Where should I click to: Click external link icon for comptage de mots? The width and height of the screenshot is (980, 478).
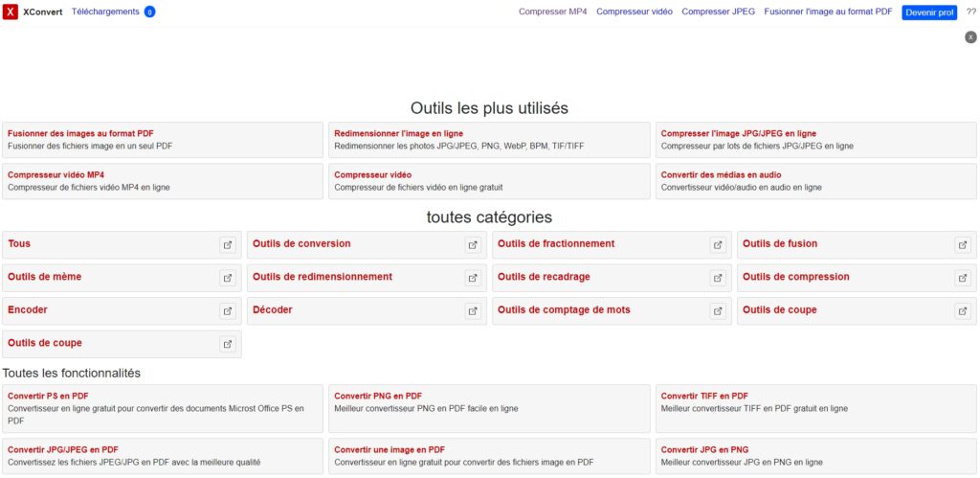click(718, 310)
